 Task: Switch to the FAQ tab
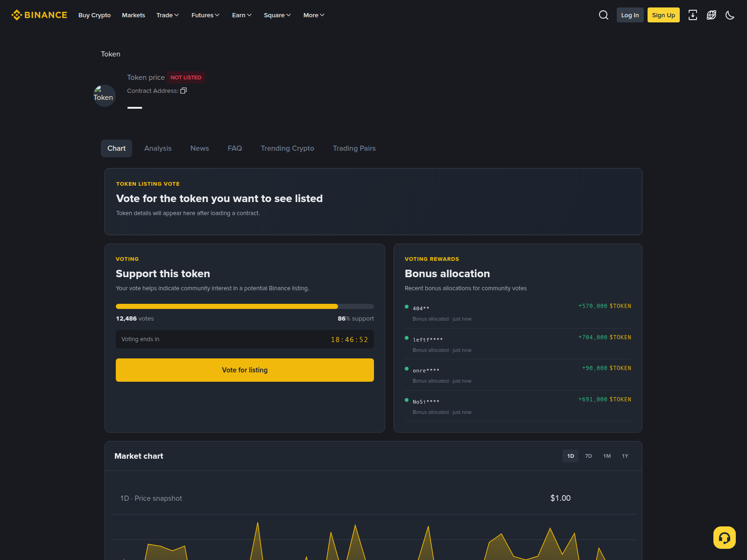(235, 148)
